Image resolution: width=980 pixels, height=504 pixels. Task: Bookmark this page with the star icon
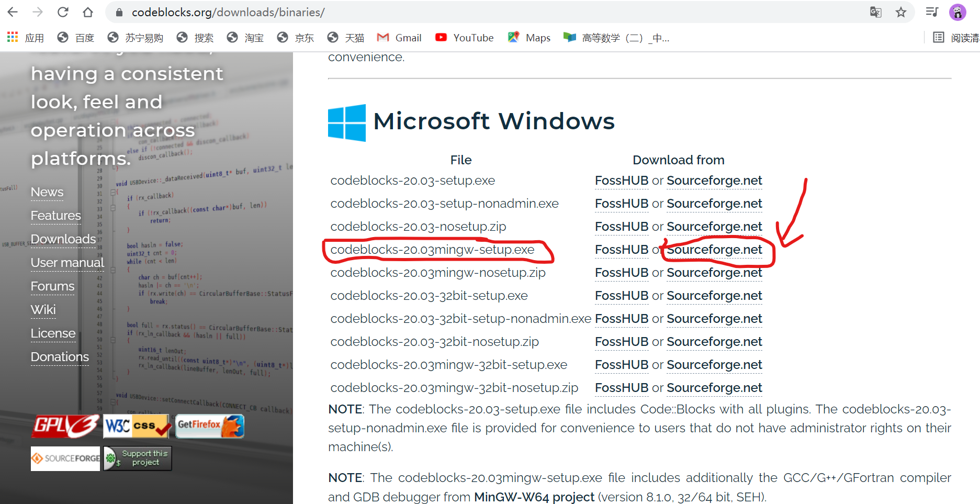pyautogui.click(x=900, y=12)
